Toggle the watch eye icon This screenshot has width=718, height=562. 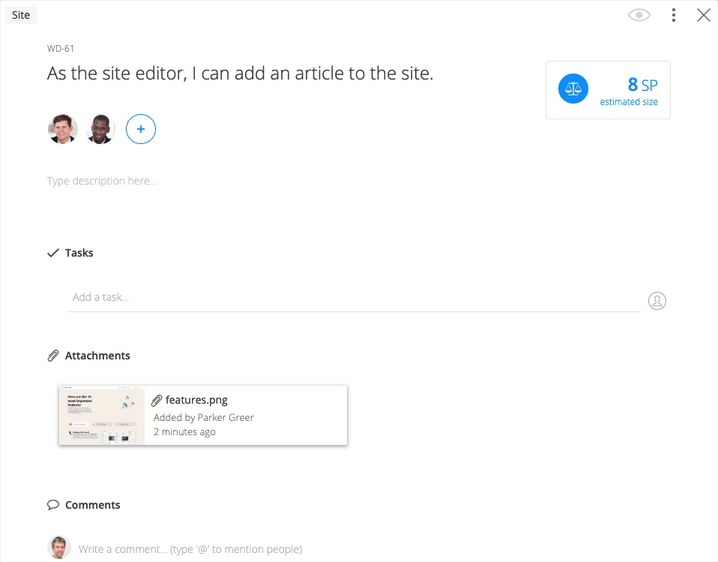tap(639, 15)
